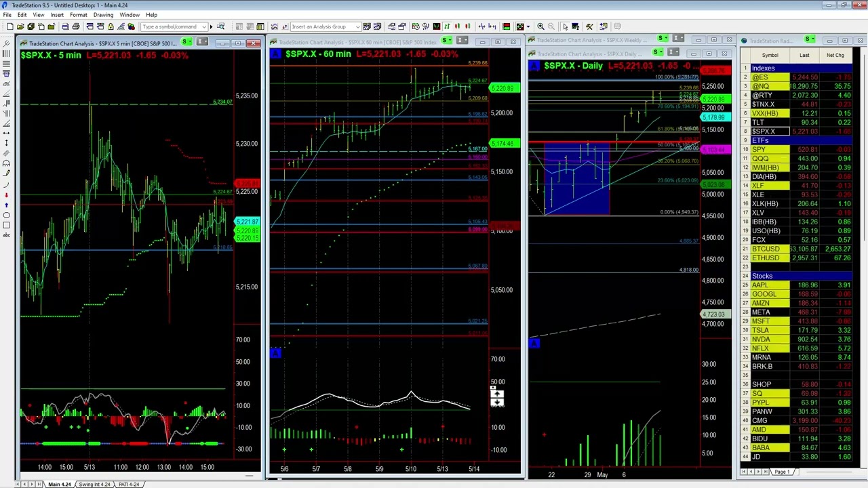The height and width of the screenshot is (488, 868).
Task: Open a saved workspace with the Open icon
Action: [20, 26]
